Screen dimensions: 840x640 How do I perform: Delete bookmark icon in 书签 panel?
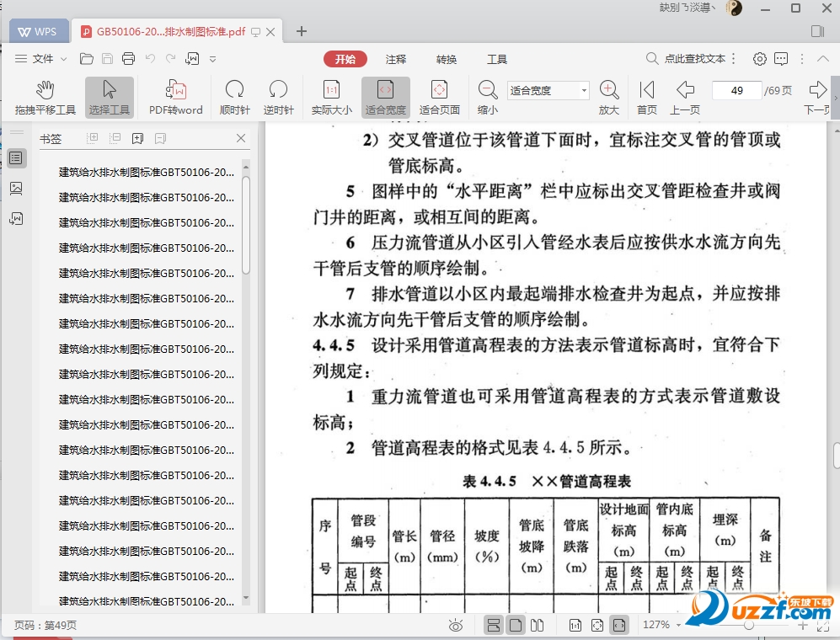(160, 139)
